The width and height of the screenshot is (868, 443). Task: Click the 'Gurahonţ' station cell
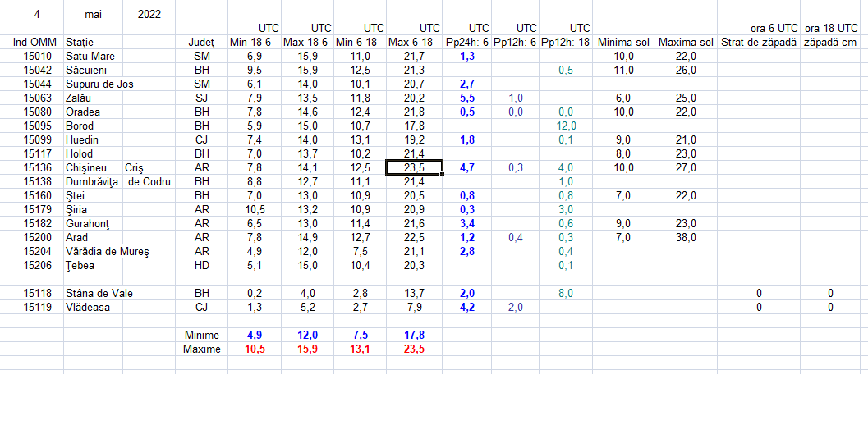(x=93, y=223)
